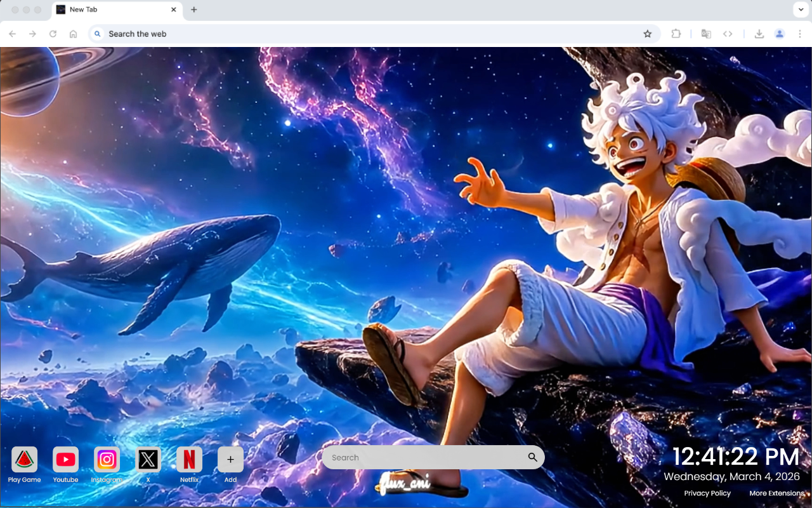Reload the current page
This screenshot has width=812, height=508.
[53, 34]
